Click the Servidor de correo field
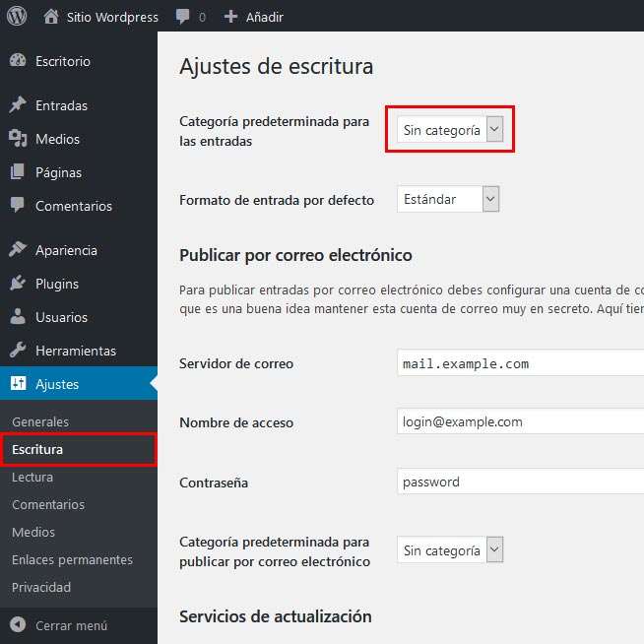This screenshot has width=644, height=644. (x=520, y=363)
